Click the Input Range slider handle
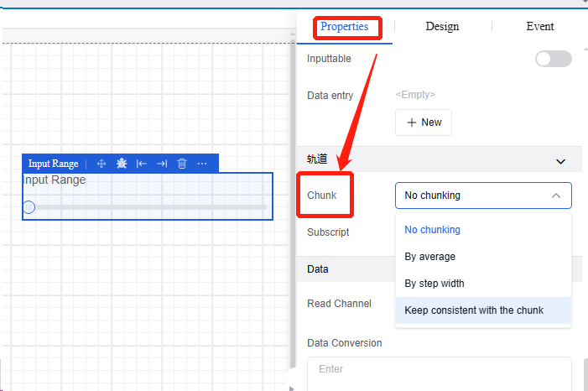Screen dimensions: 588x391 (x=29, y=207)
